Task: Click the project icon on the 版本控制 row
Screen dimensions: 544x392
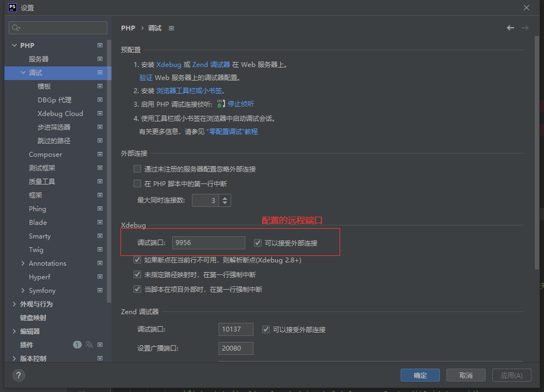Action: 100,358
